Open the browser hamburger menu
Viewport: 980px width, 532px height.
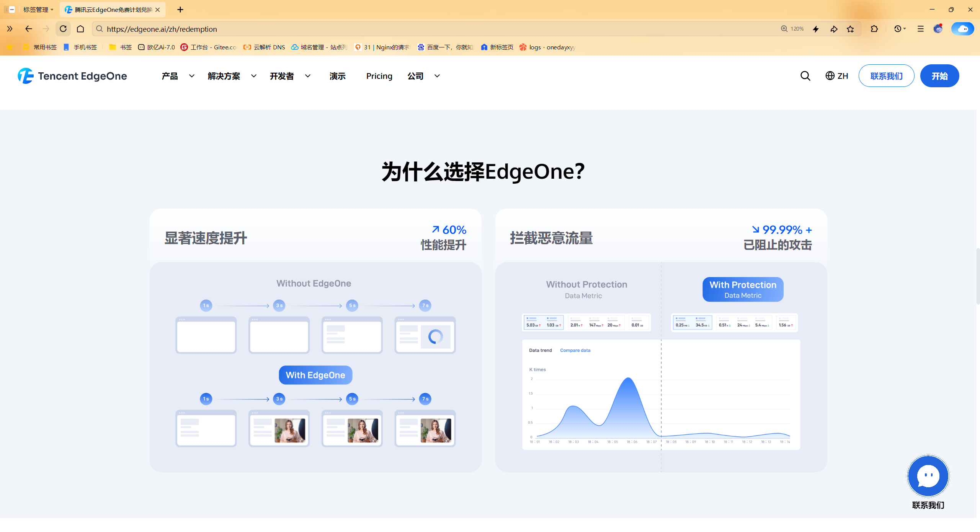tap(921, 29)
